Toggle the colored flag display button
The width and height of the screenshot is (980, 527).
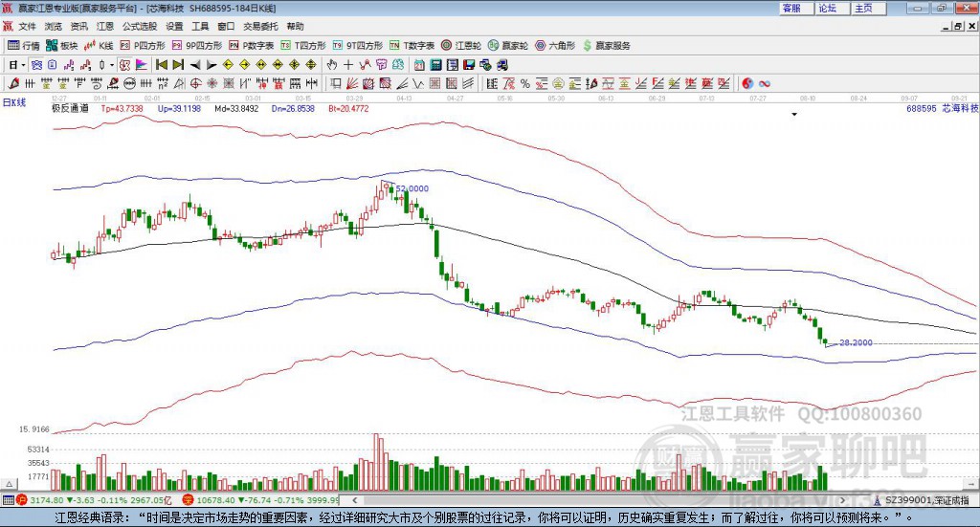pyautogui.click(x=142, y=65)
